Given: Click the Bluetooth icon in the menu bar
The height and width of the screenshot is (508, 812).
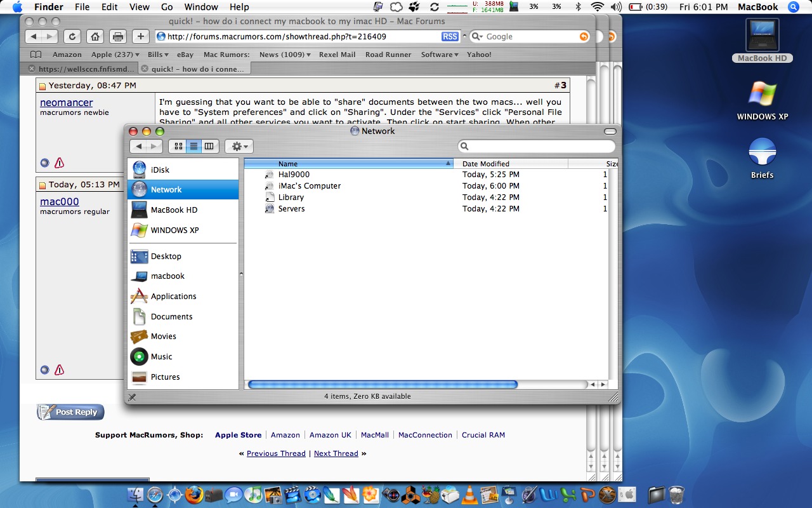Looking at the screenshot, I should pyautogui.click(x=578, y=7).
